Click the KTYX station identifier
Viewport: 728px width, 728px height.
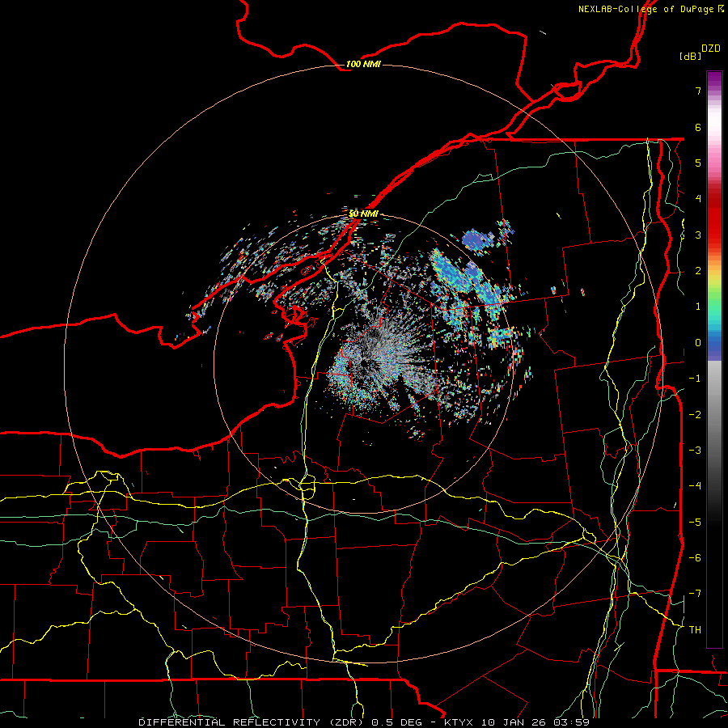458,722
